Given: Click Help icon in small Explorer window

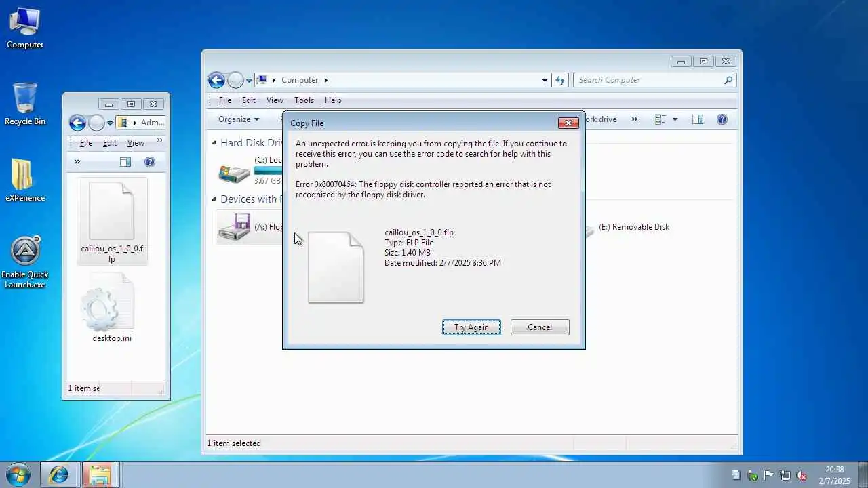Looking at the screenshot, I should coord(150,162).
